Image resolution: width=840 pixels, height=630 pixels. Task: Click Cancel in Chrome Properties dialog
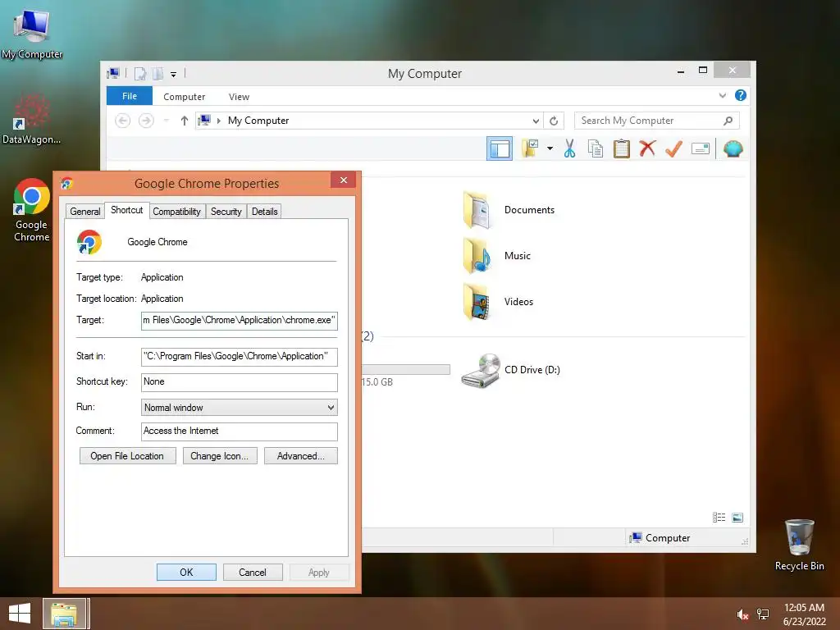pyautogui.click(x=253, y=572)
